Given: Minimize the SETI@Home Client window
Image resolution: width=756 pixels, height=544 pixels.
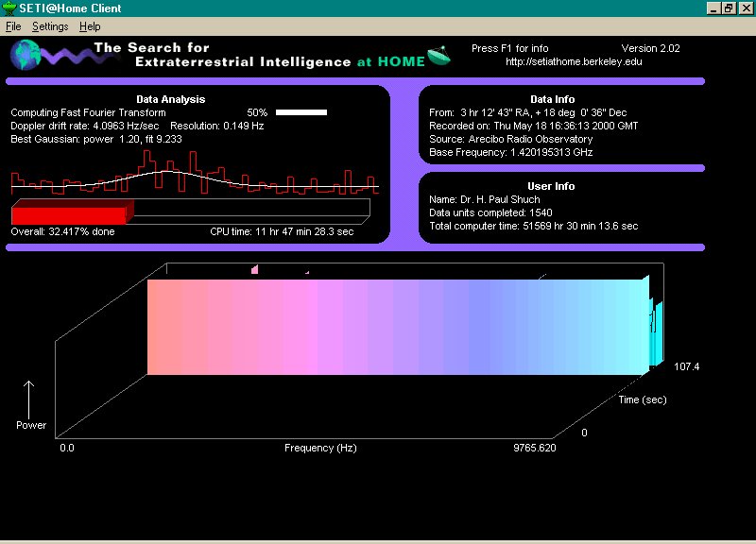Looking at the screenshot, I should (713, 8).
